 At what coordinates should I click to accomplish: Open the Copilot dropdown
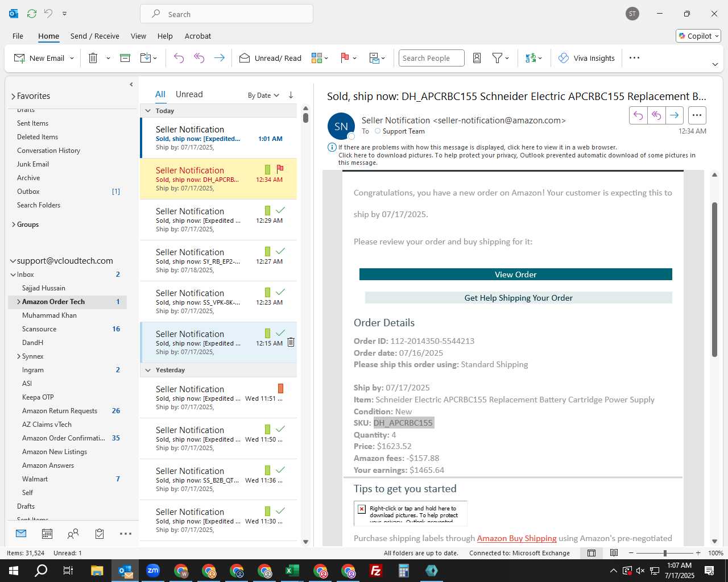coord(698,36)
